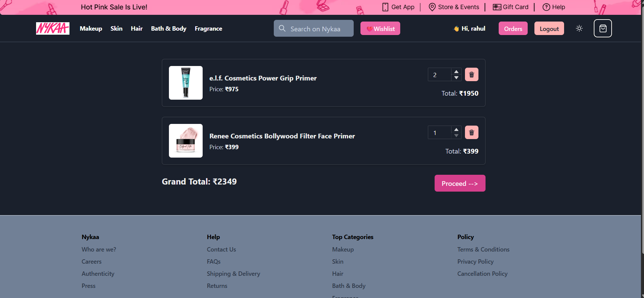
Task: Click the Logout button
Action: click(549, 28)
